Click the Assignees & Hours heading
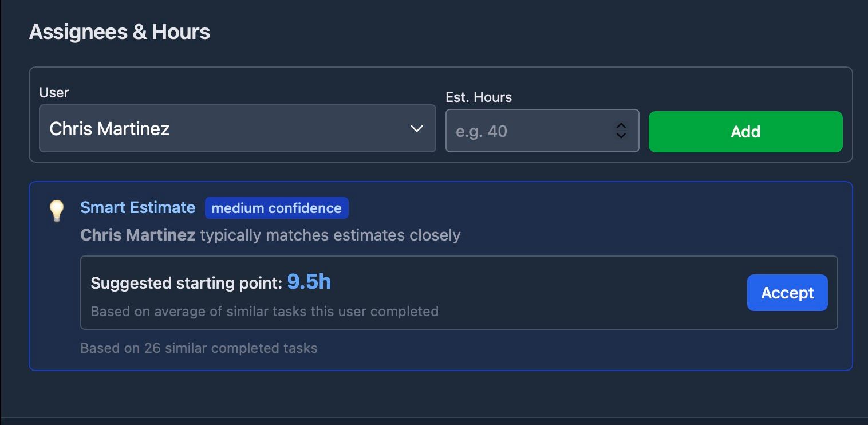 120,32
